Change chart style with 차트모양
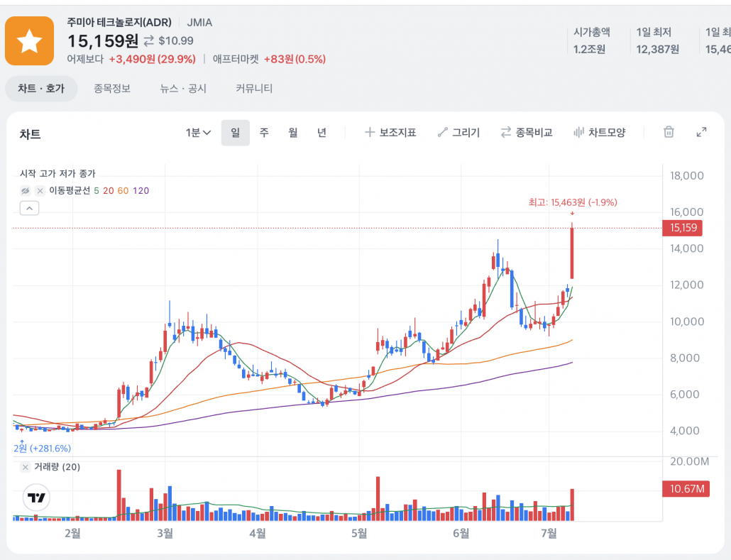Image resolution: width=731 pixels, height=560 pixels. 600,133
